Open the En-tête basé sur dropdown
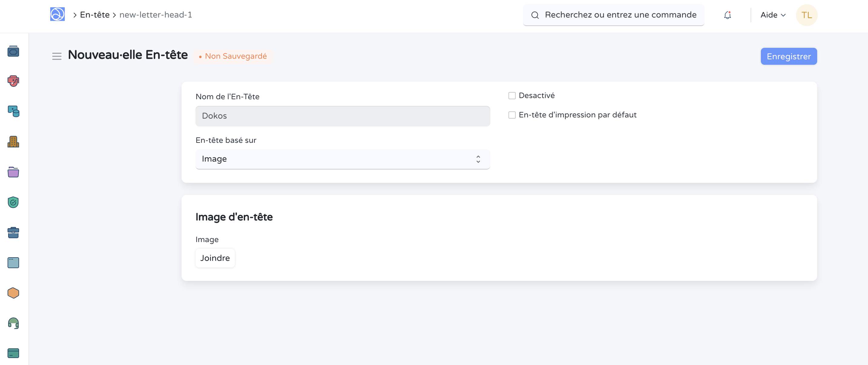The height and width of the screenshot is (365, 868). (342, 159)
